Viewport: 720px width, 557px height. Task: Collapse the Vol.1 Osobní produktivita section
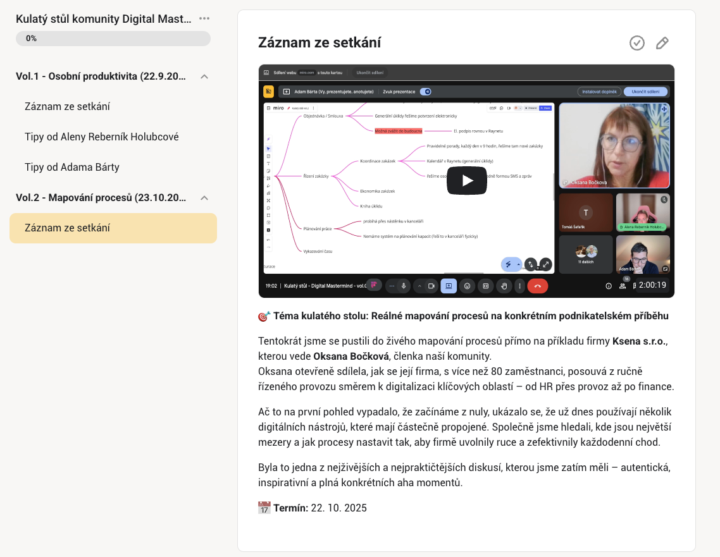click(x=204, y=77)
